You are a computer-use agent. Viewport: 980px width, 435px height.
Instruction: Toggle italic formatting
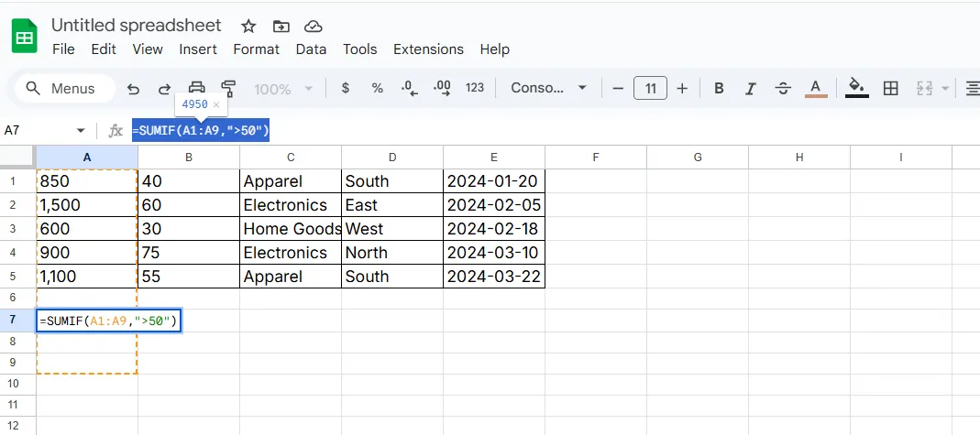click(751, 89)
